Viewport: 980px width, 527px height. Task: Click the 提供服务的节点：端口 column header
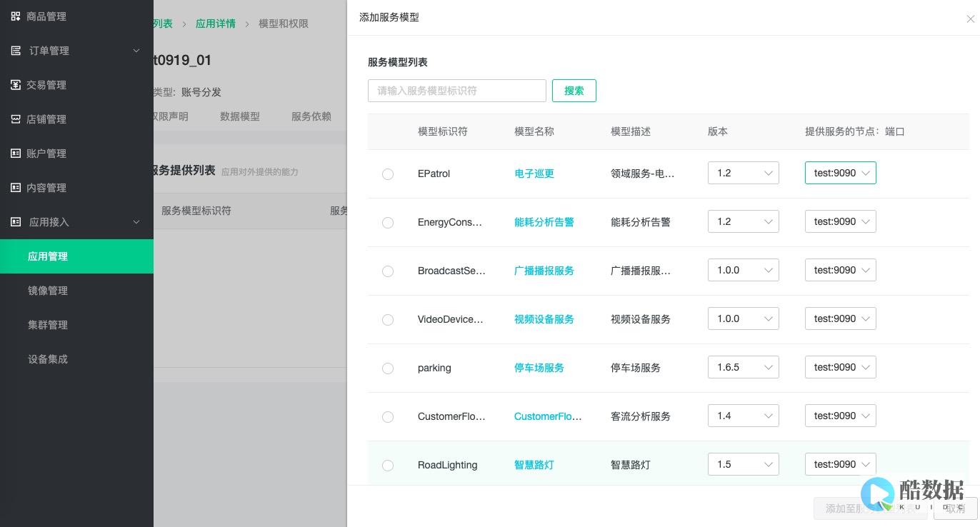point(855,131)
